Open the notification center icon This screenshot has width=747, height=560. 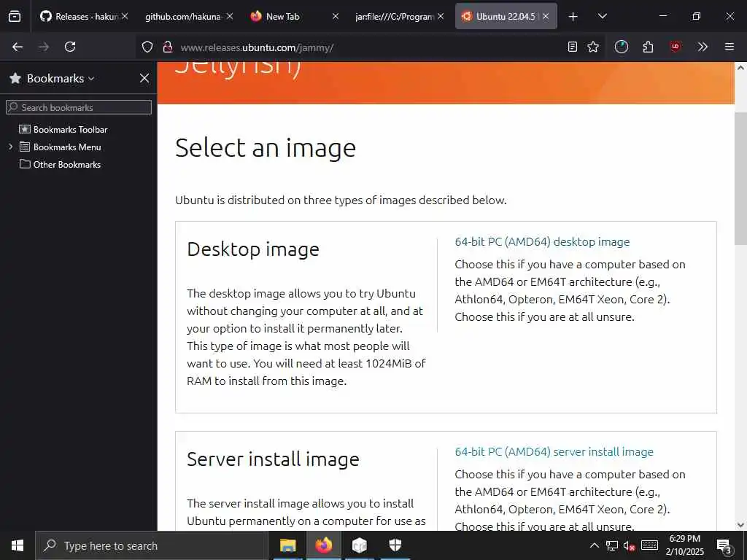724,546
